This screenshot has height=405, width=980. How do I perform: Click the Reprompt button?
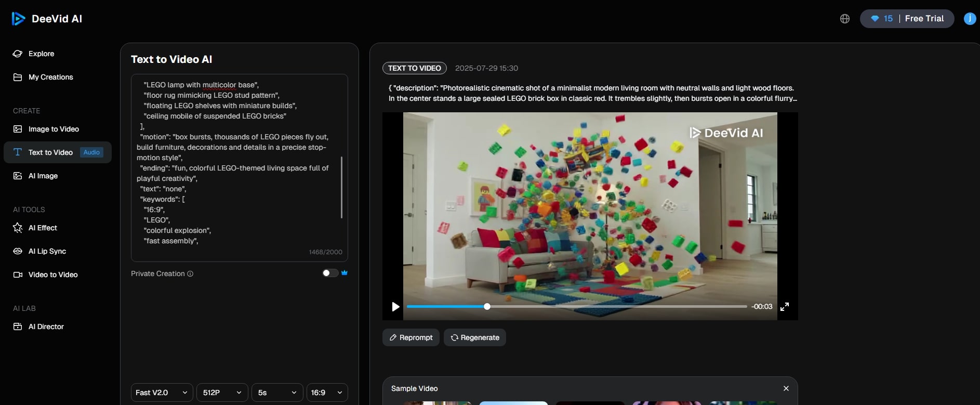click(411, 337)
